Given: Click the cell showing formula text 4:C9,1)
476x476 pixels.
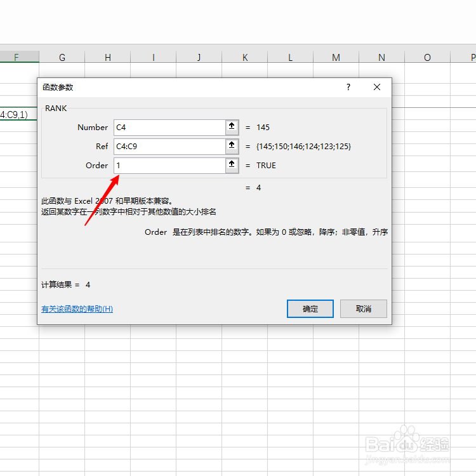Looking at the screenshot, I should click(x=18, y=114).
